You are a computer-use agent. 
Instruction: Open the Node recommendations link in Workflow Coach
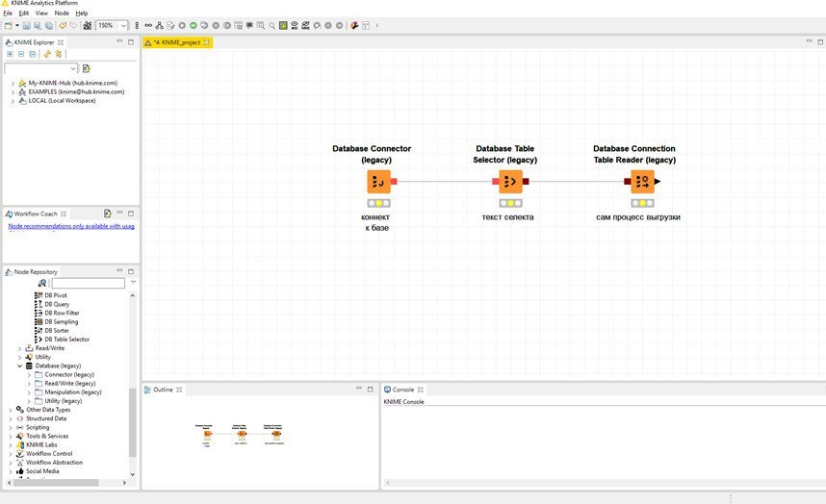tap(71, 226)
